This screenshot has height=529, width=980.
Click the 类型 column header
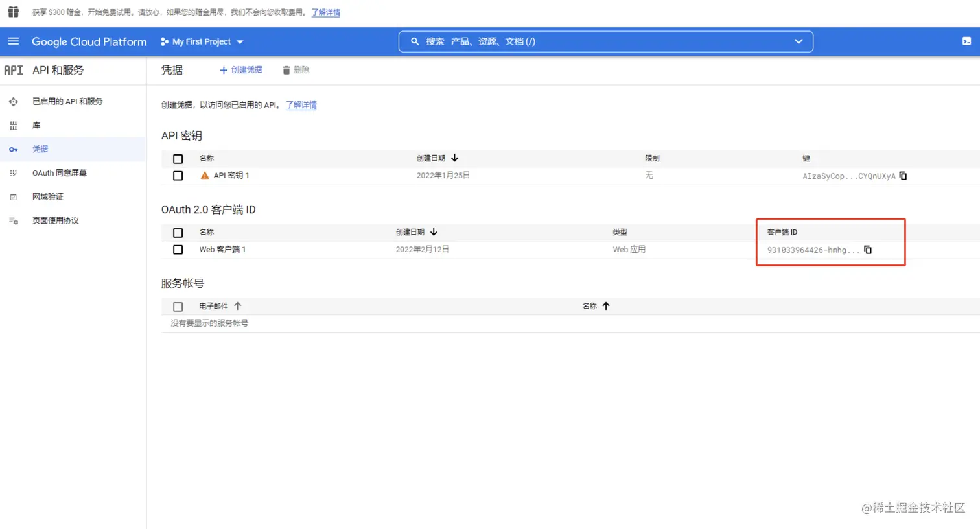[620, 232]
